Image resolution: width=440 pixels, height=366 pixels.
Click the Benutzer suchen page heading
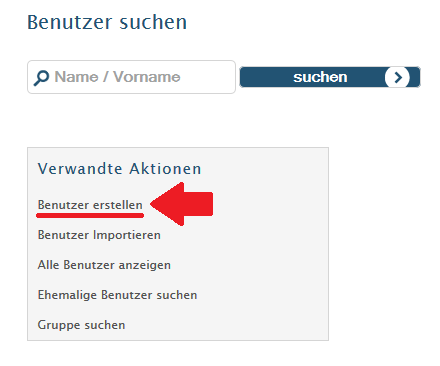(107, 22)
